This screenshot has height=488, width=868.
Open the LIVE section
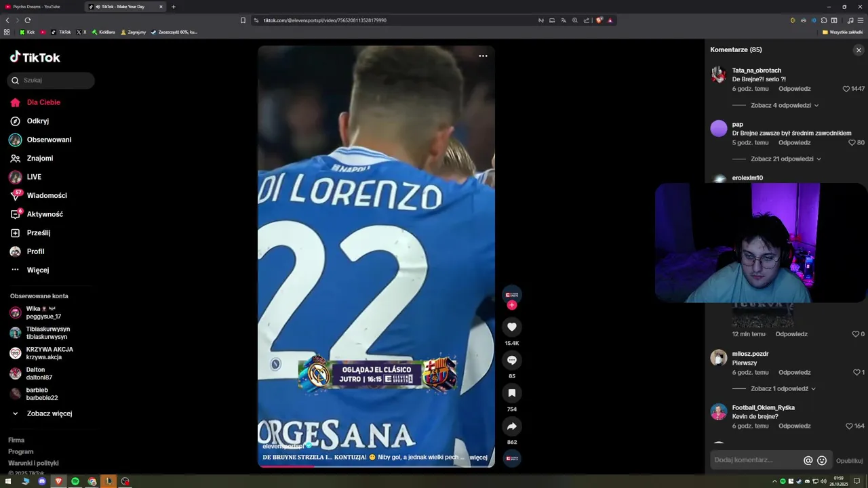pyautogui.click(x=25, y=177)
